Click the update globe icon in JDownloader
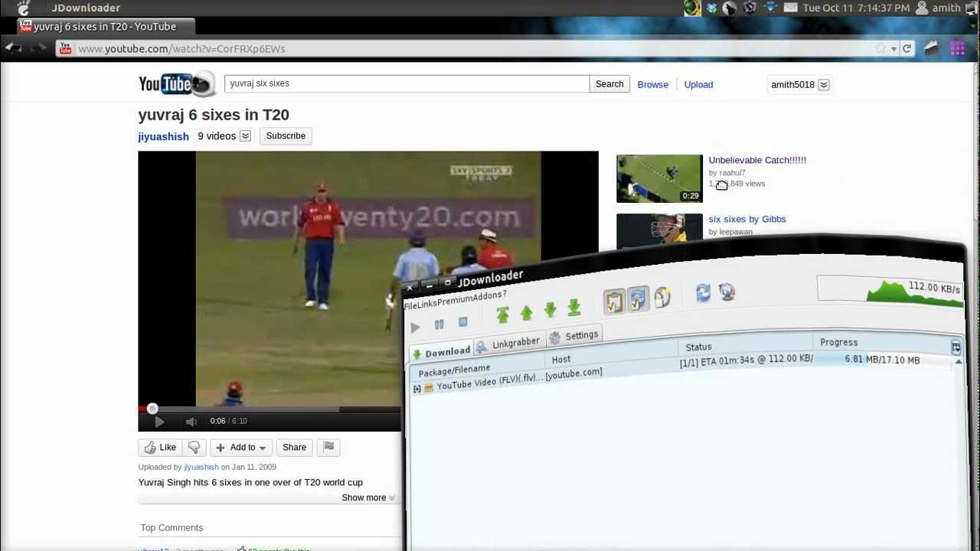Screen dimensions: 980x551 (x=727, y=292)
